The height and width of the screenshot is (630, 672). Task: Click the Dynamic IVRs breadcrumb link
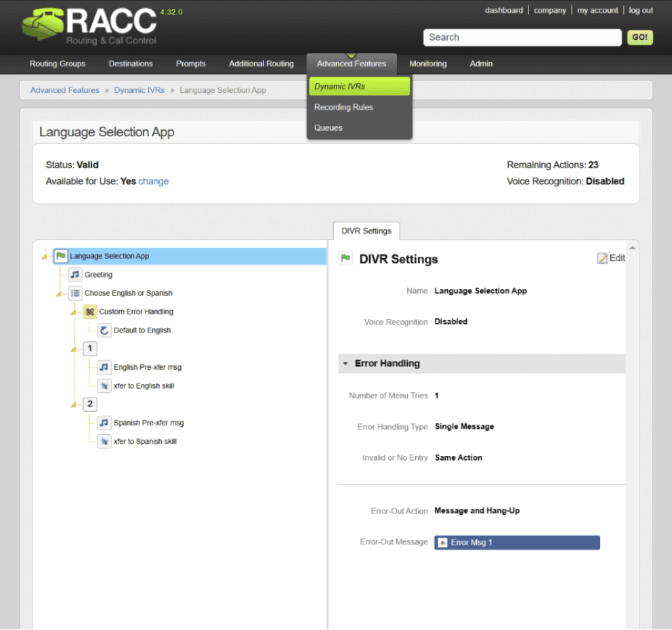[x=140, y=90]
